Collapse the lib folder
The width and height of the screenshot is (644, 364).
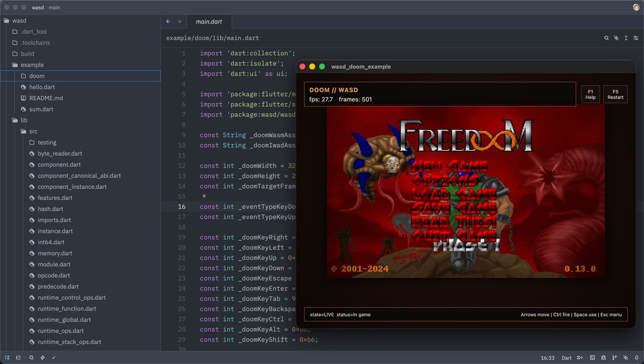point(80,120)
